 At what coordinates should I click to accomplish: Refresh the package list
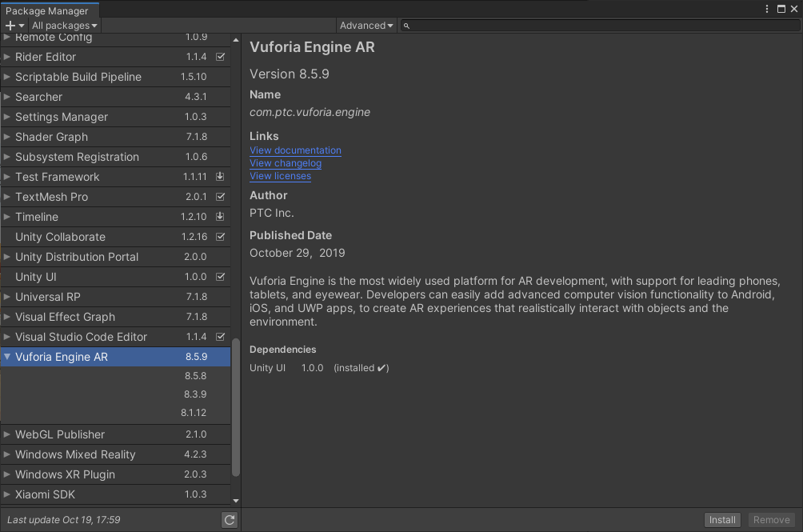point(230,520)
